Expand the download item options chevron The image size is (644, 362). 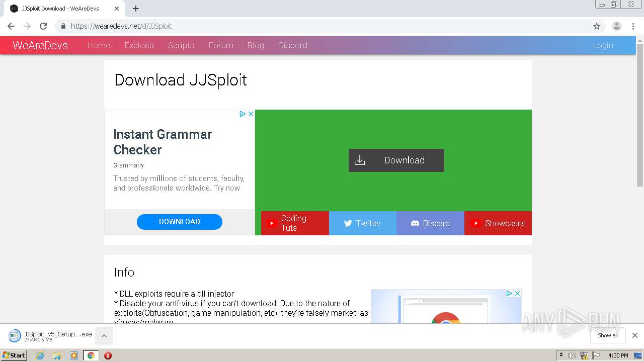tap(104, 336)
